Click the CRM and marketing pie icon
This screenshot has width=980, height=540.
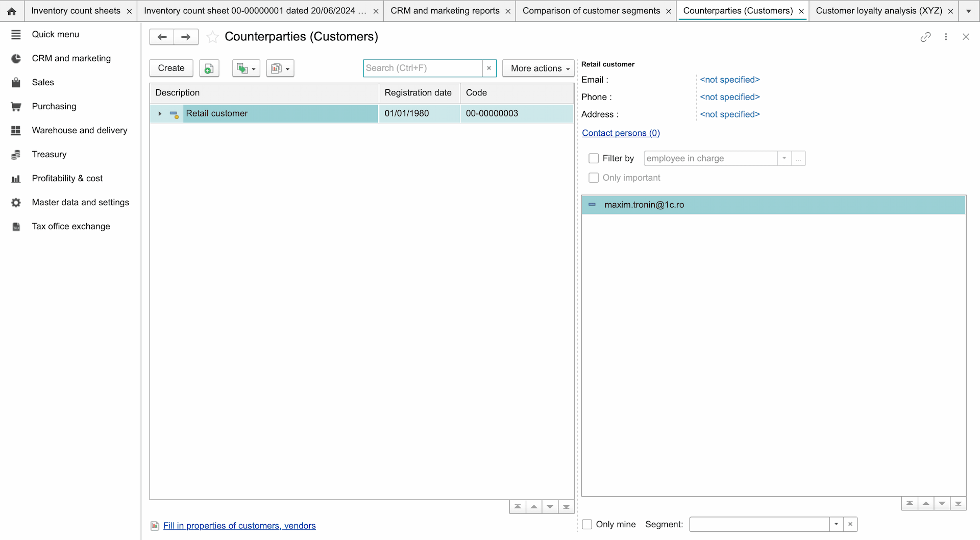[16, 58]
